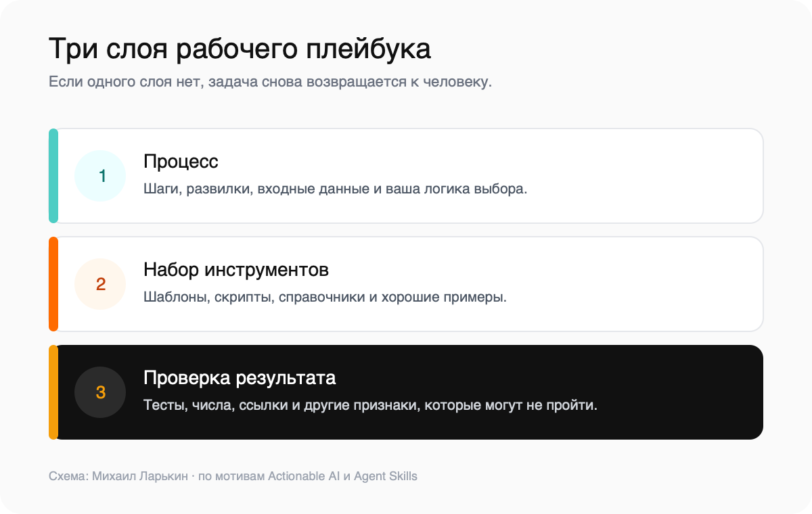
Task: Click the dark circle numbered 3
Action: click(x=100, y=392)
